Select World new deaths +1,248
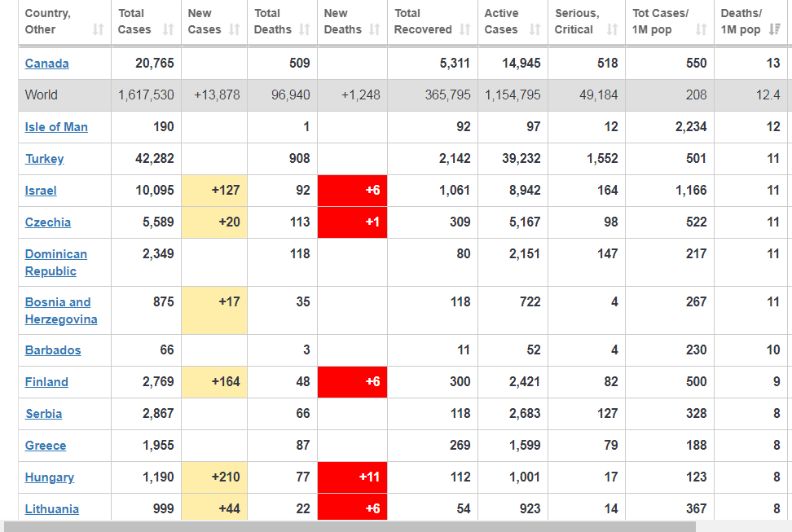 click(x=361, y=95)
